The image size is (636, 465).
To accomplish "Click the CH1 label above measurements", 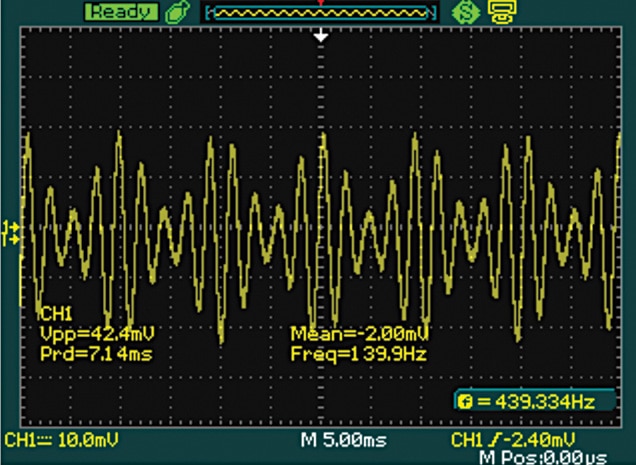I will [53, 313].
